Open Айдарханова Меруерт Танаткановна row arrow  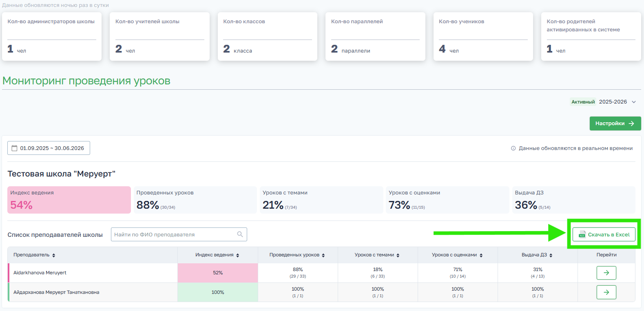[x=606, y=292]
